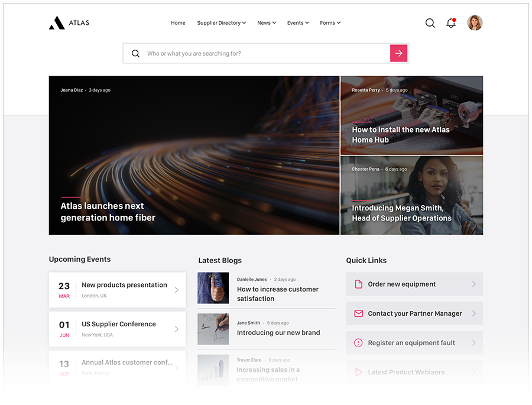Open the Forms menu
Viewport: 532px width, 405px height.
pyautogui.click(x=330, y=22)
